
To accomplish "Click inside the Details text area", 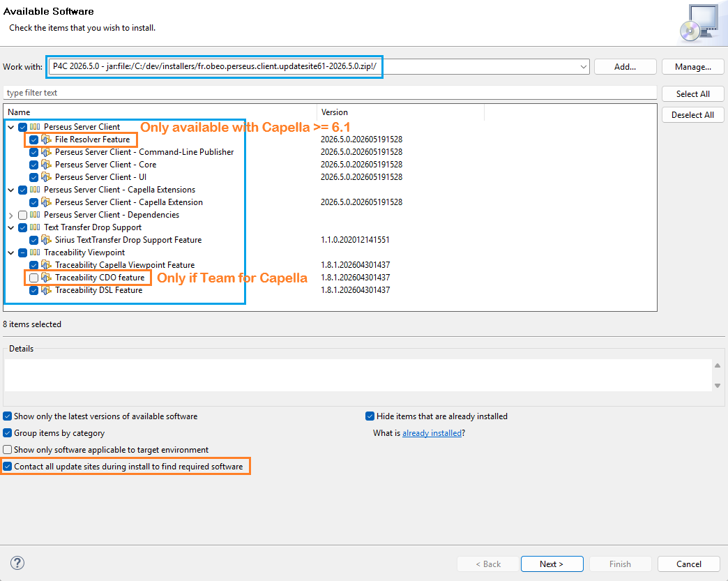I will (x=358, y=375).
